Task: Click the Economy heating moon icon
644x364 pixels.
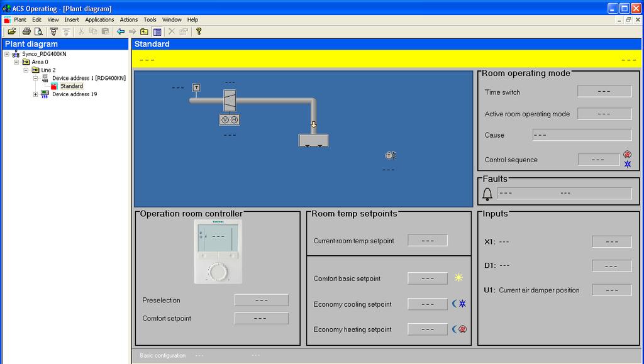Action: 459,329
